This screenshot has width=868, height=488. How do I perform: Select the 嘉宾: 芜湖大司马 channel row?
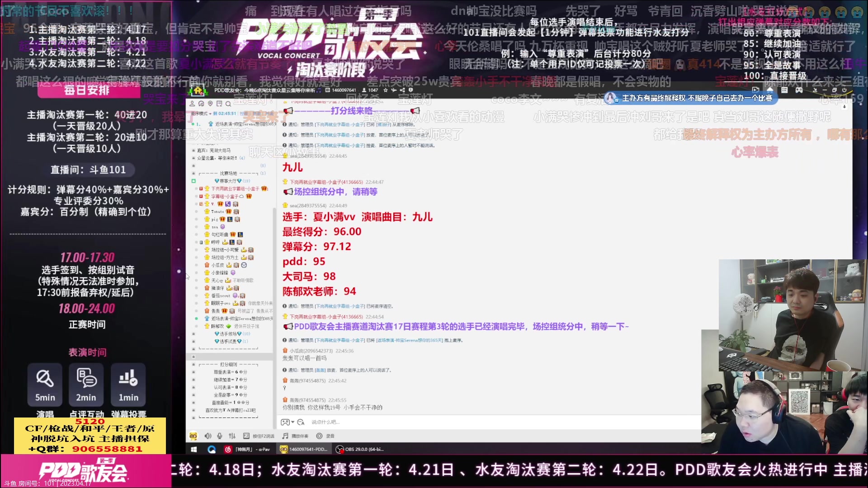point(214,150)
